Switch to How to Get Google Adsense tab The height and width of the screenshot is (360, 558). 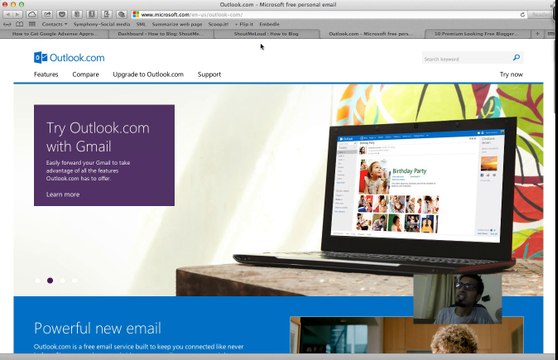54,34
